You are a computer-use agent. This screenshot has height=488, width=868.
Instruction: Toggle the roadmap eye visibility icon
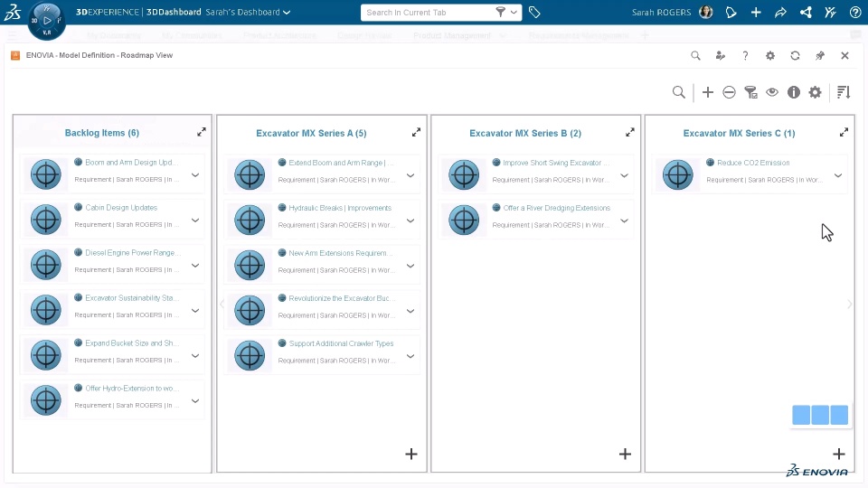point(772,92)
